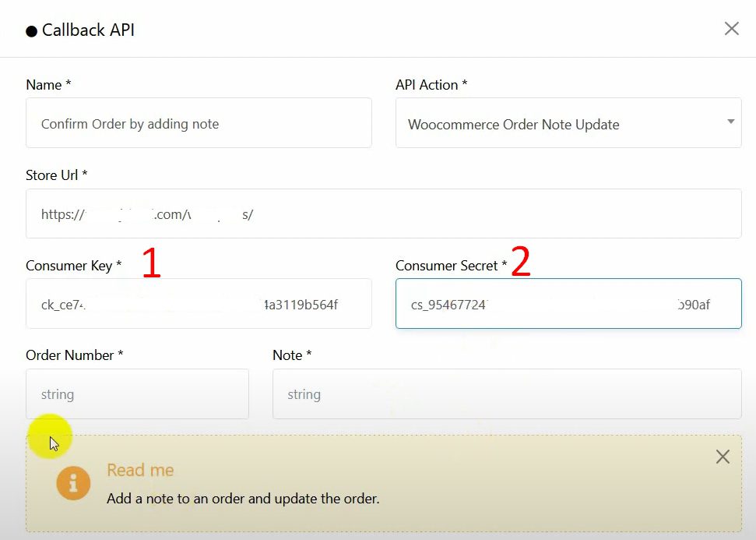Click into the Consumer Secret input box
Screen dimensions: 756x540
click(x=568, y=304)
